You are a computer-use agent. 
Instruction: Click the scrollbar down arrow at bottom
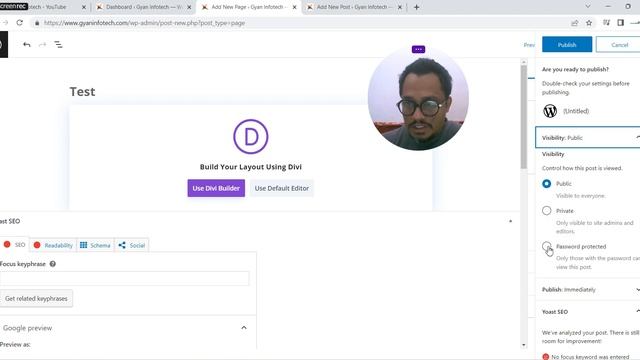tap(524, 345)
